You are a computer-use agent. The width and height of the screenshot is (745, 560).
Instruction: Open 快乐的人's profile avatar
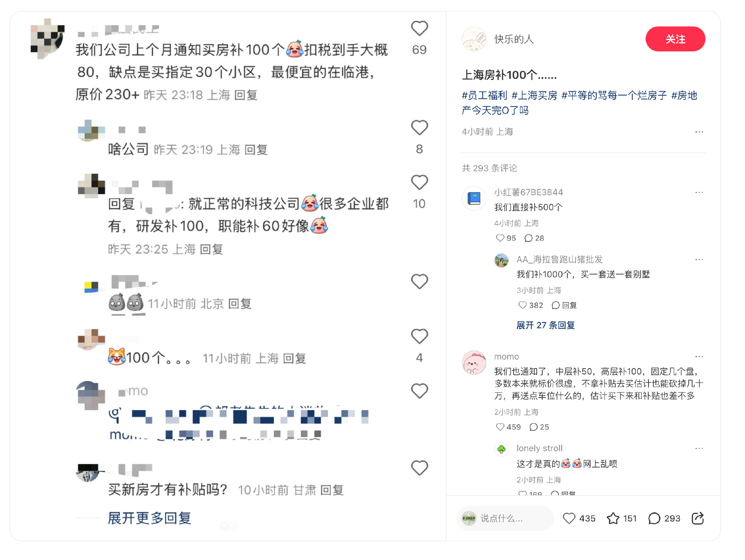click(474, 39)
